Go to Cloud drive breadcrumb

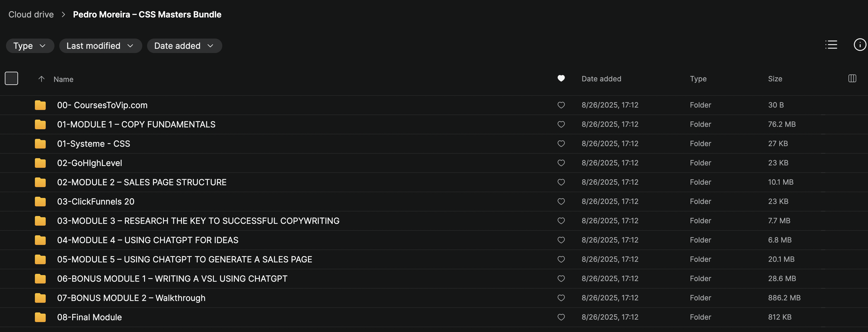click(x=31, y=14)
